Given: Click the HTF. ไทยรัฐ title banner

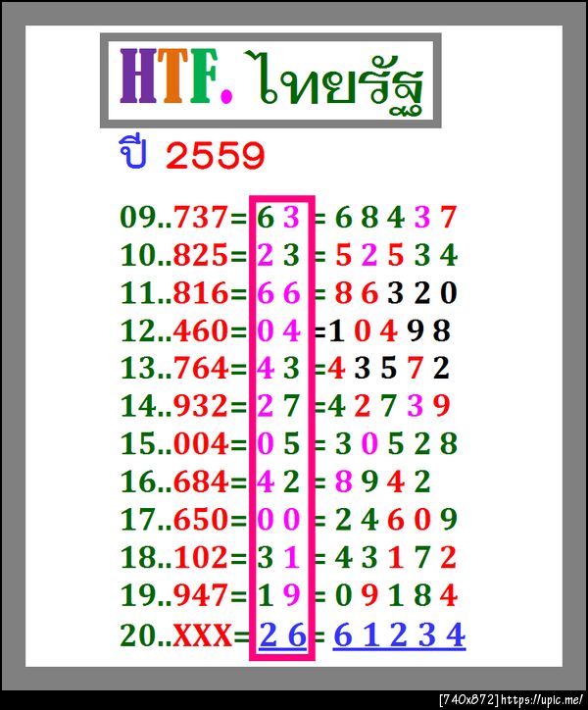Looking at the screenshot, I should pos(270,80).
